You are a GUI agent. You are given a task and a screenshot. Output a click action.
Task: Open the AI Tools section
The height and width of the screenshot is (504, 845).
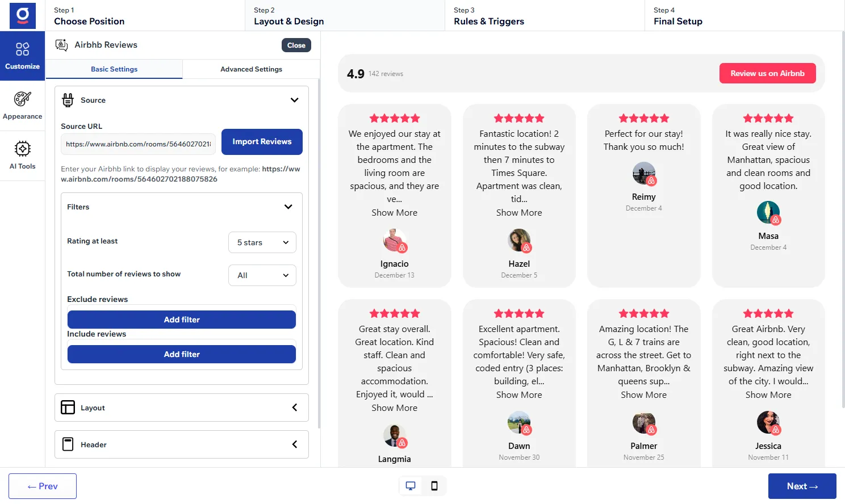(23, 156)
